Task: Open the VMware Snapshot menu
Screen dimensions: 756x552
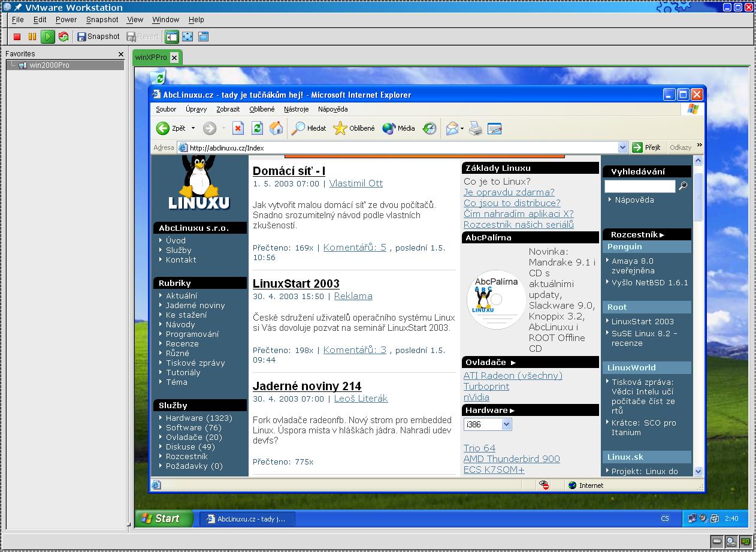Action: pos(102,20)
